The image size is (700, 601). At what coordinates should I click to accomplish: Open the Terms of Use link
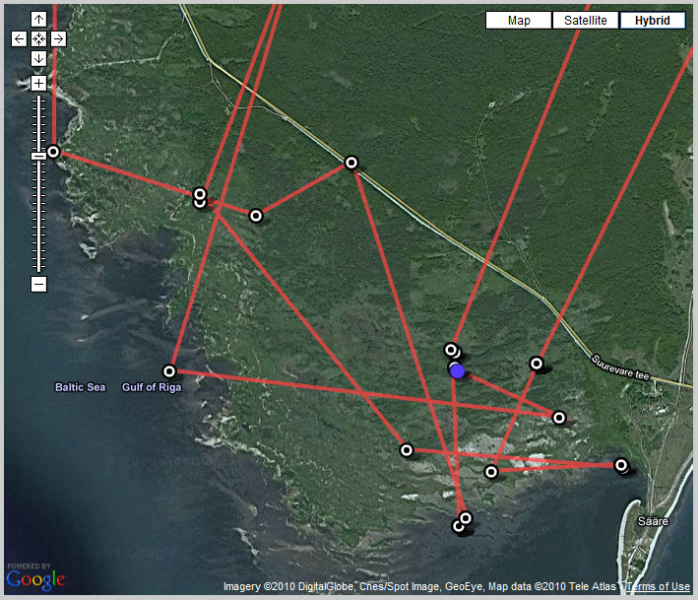click(658, 587)
